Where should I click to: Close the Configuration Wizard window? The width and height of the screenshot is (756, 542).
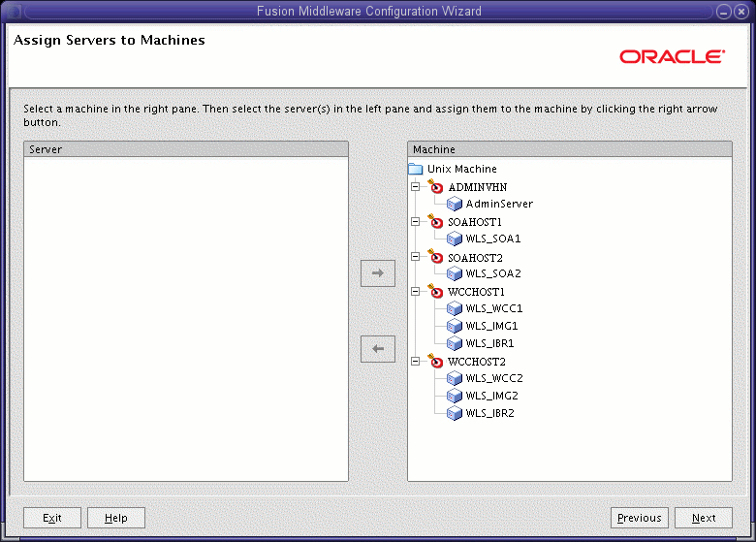[741, 12]
